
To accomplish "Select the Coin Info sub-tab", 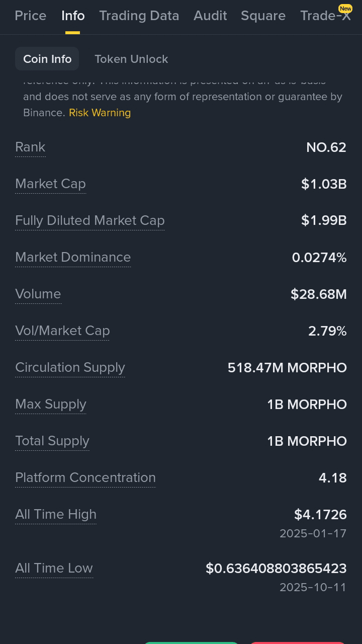I will tap(47, 59).
